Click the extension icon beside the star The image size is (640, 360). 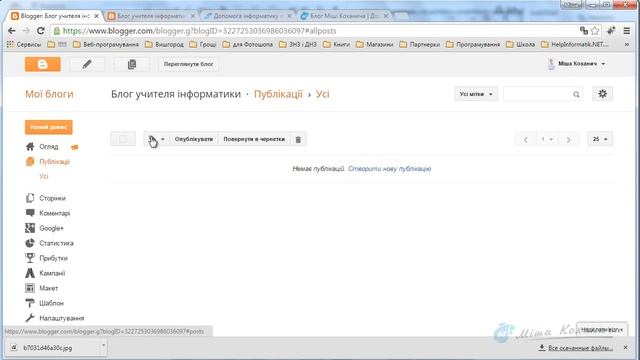click(611, 31)
